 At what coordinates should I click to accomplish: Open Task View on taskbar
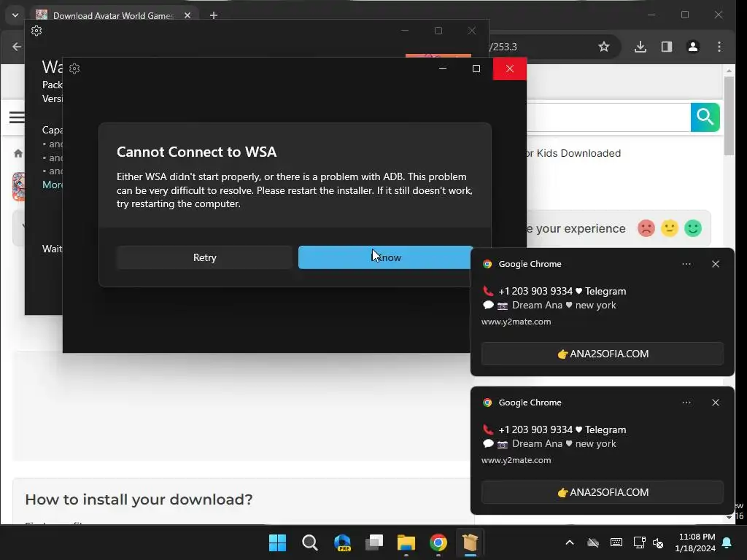coord(374,542)
